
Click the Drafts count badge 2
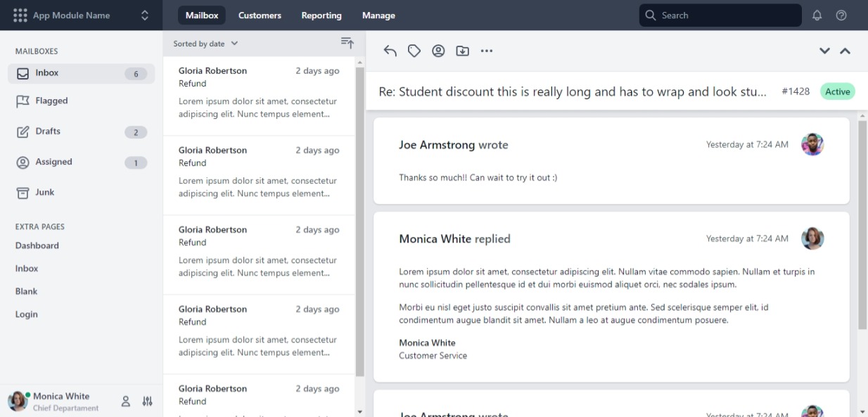[x=136, y=132]
